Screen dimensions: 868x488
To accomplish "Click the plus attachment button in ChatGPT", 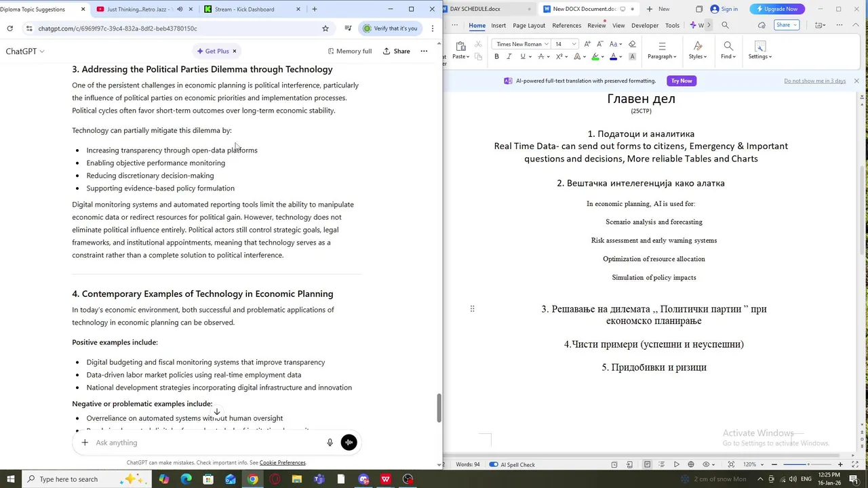I will coord(85,443).
